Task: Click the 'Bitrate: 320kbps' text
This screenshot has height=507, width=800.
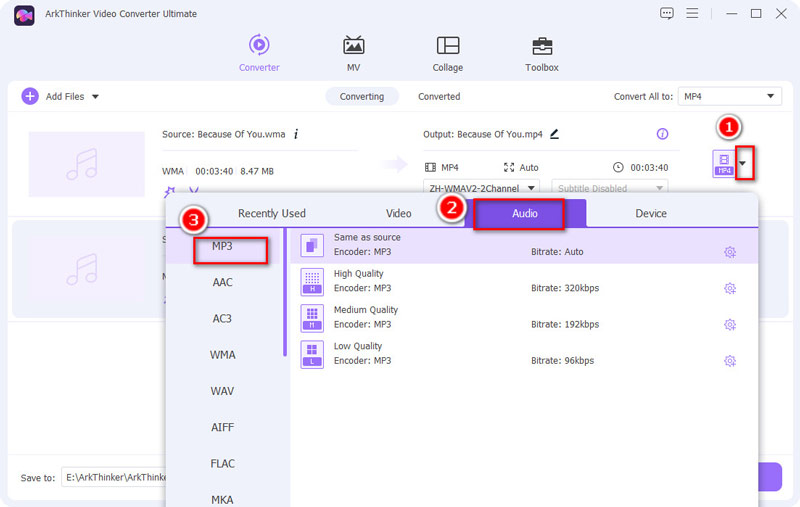Action: pos(565,288)
